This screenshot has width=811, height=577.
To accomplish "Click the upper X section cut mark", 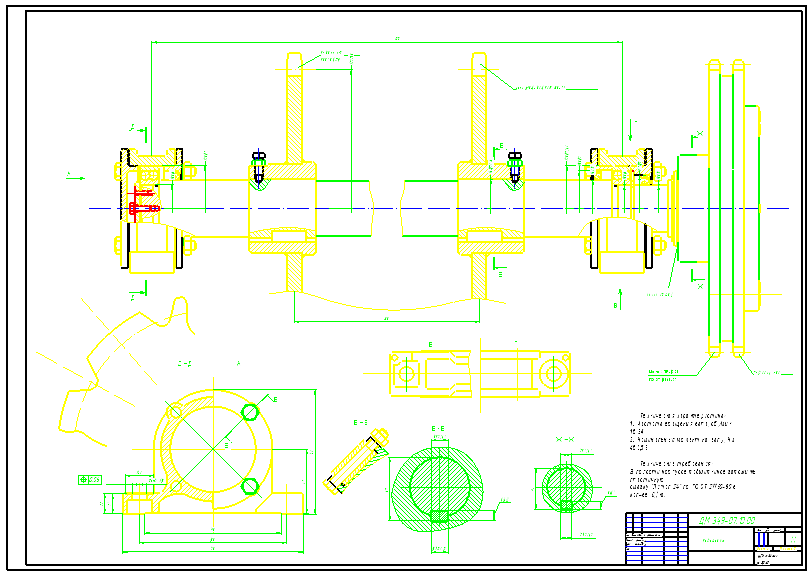I will [697, 139].
